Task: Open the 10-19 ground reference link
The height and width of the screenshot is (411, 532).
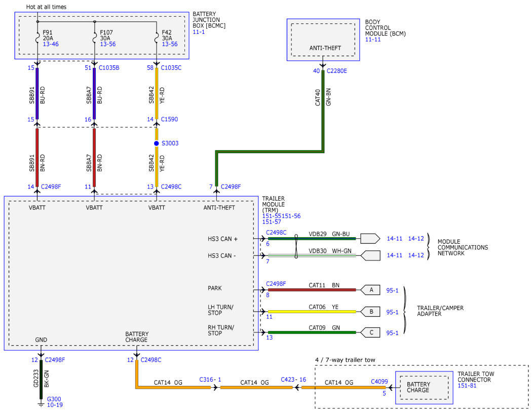Action: click(55, 405)
